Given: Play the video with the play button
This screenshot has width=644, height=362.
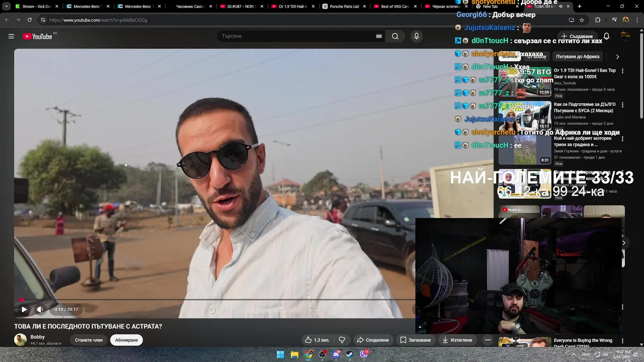Looking at the screenshot, I should pos(24,309).
